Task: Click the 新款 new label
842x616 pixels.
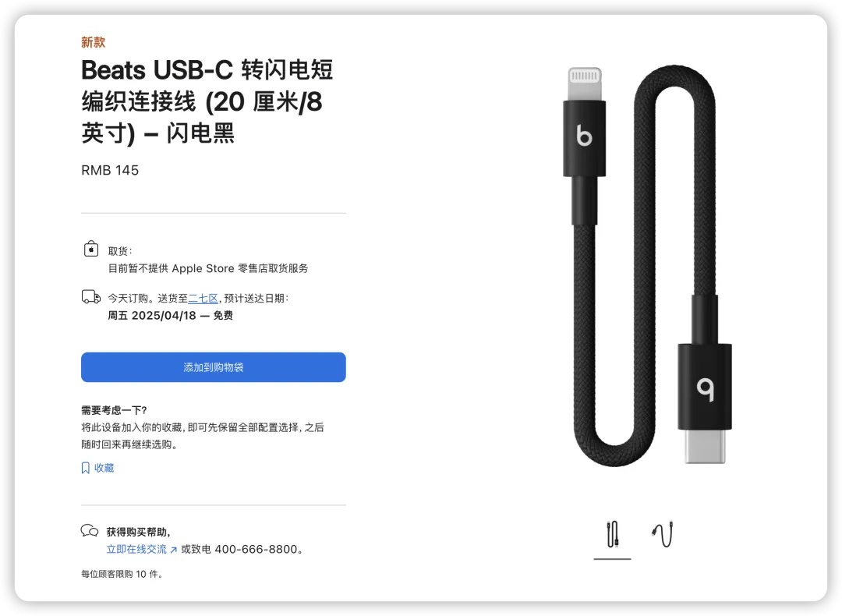Action: (x=93, y=42)
